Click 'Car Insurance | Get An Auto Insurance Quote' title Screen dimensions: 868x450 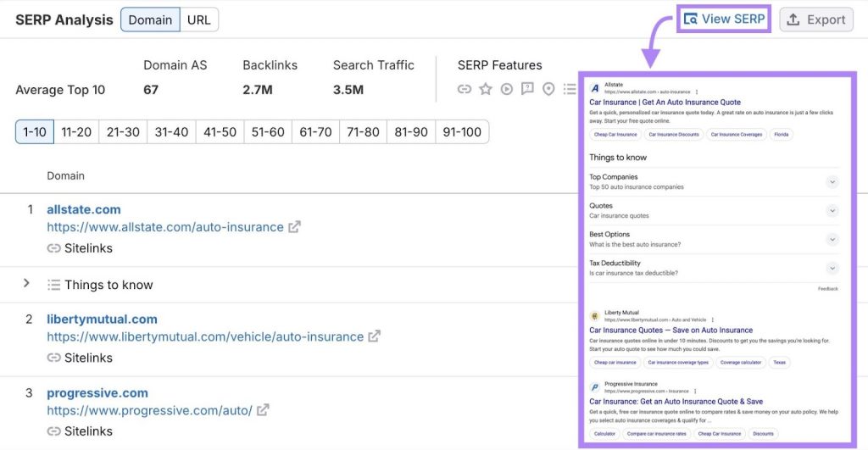click(665, 102)
